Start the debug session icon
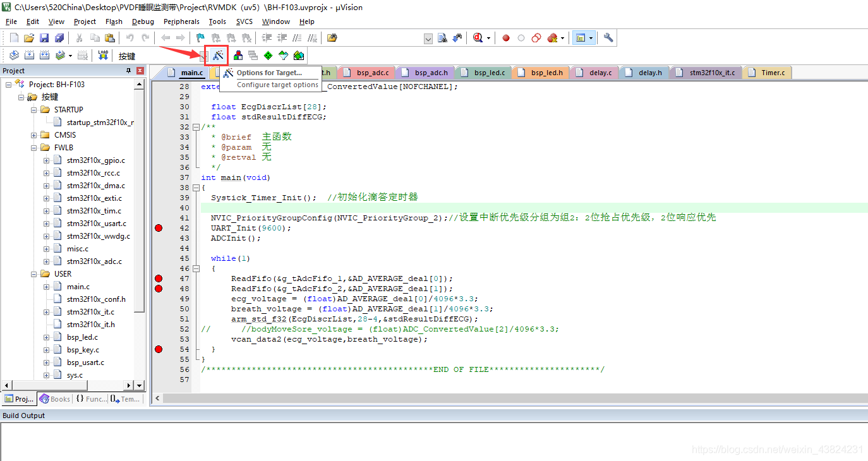Viewport: 868px width, 461px height. coord(478,38)
